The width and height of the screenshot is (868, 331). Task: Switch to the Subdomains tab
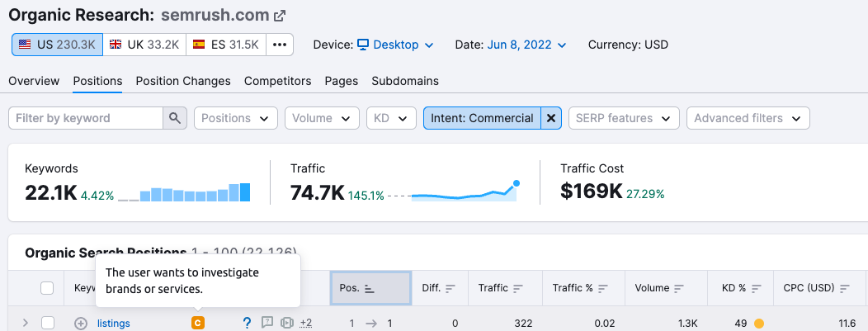pos(405,81)
